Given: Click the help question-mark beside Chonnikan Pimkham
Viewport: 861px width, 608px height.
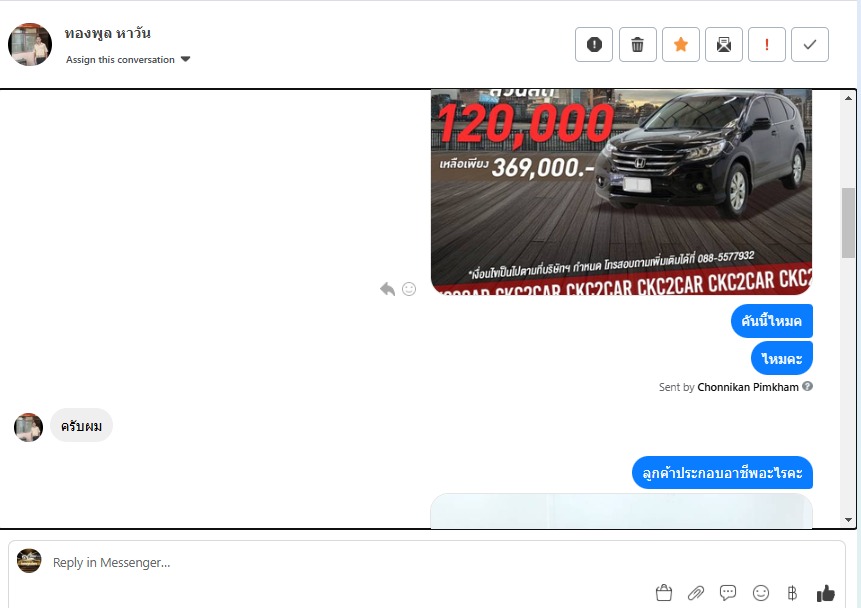Looking at the screenshot, I should (x=807, y=386).
